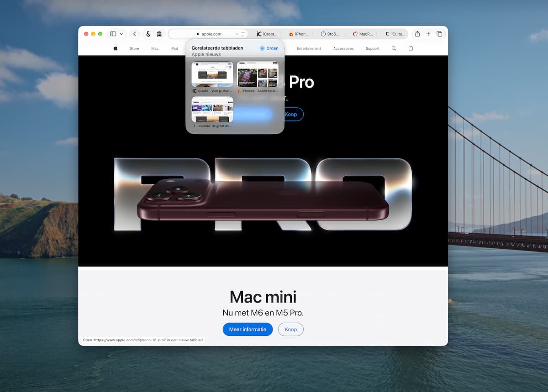Open the Accessoires navigation item
Image resolution: width=548 pixels, height=392 pixels.
pos(343,48)
